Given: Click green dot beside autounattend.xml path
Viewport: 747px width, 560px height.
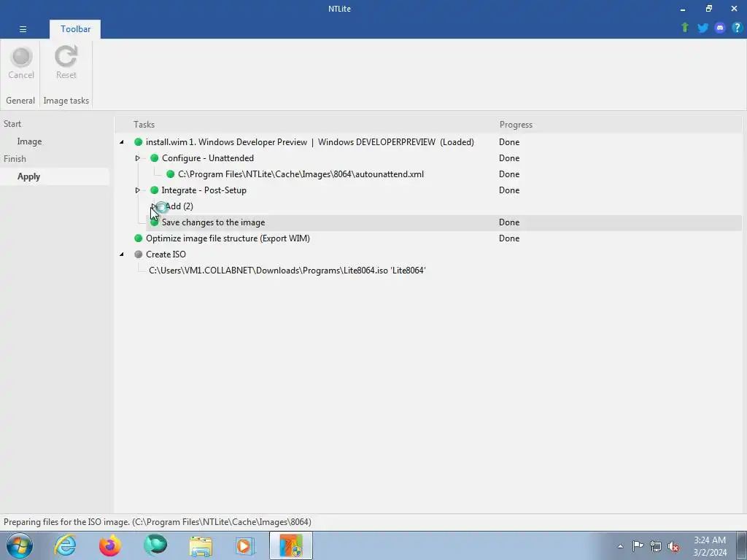Looking at the screenshot, I should tap(170, 174).
